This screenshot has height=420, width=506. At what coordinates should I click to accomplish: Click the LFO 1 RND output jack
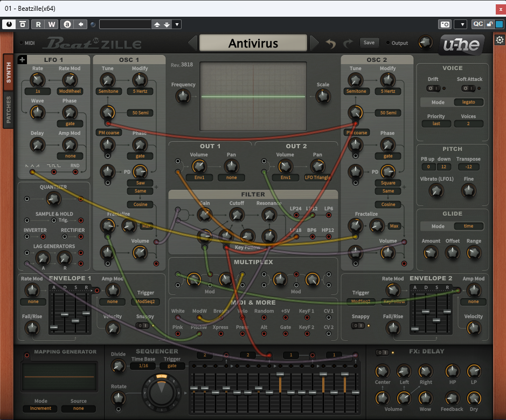click(75, 172)
